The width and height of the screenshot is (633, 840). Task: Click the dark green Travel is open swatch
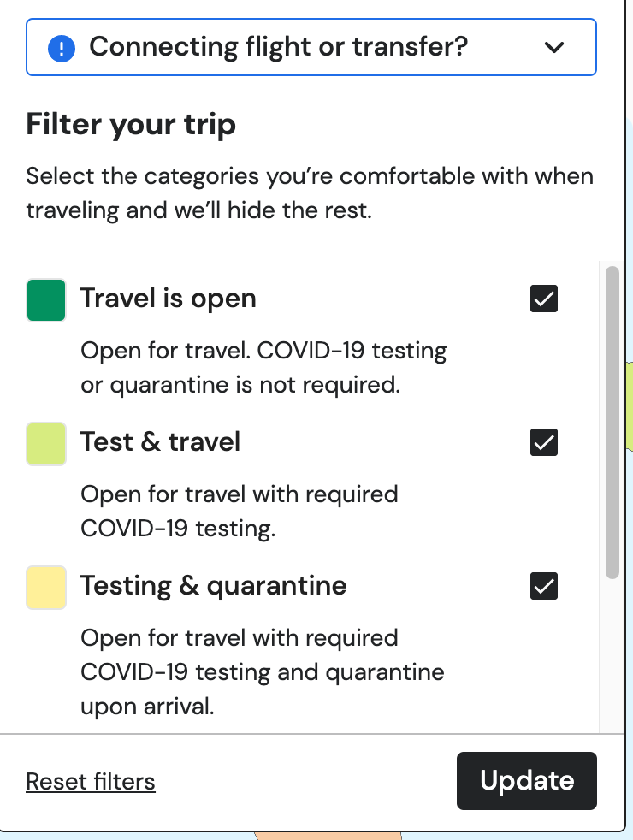pos(46,300)
